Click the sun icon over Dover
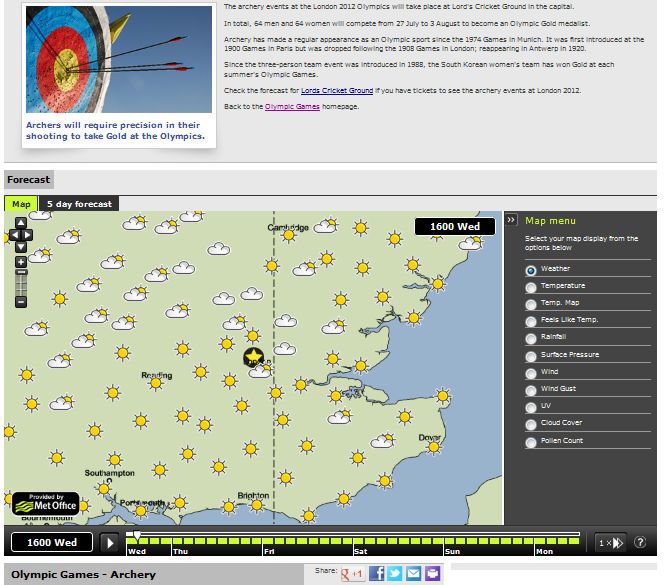This screenshot has height=585, width=664. (434, 447)
